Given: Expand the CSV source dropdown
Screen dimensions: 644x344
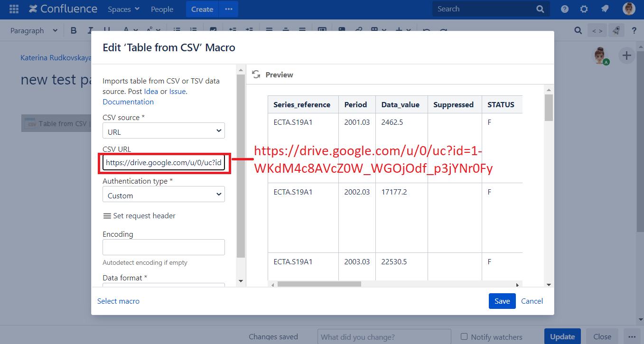Looking at the screenshot, I should 164,131.
